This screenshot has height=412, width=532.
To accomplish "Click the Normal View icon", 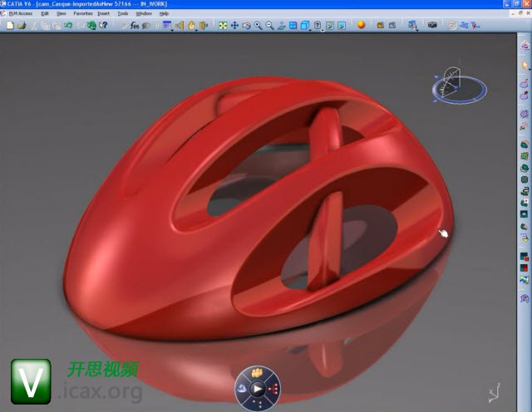I will tap(282, 26).
